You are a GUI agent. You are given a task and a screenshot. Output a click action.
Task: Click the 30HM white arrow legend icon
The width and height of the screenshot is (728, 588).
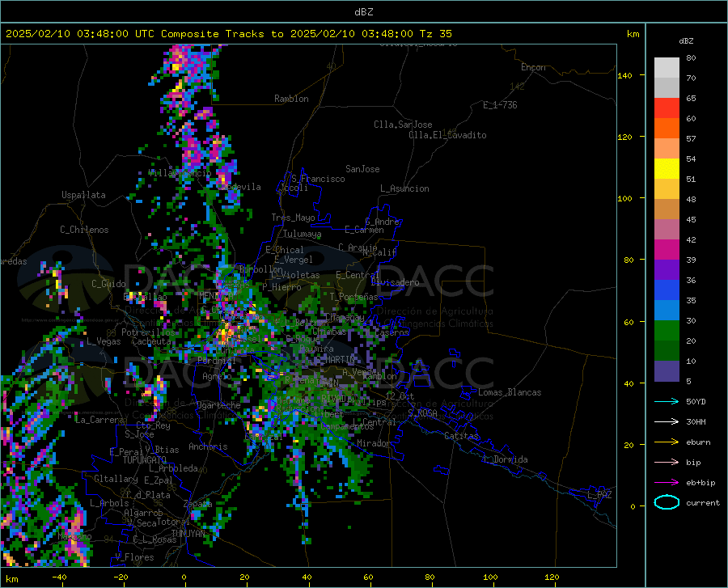[667, 421]
